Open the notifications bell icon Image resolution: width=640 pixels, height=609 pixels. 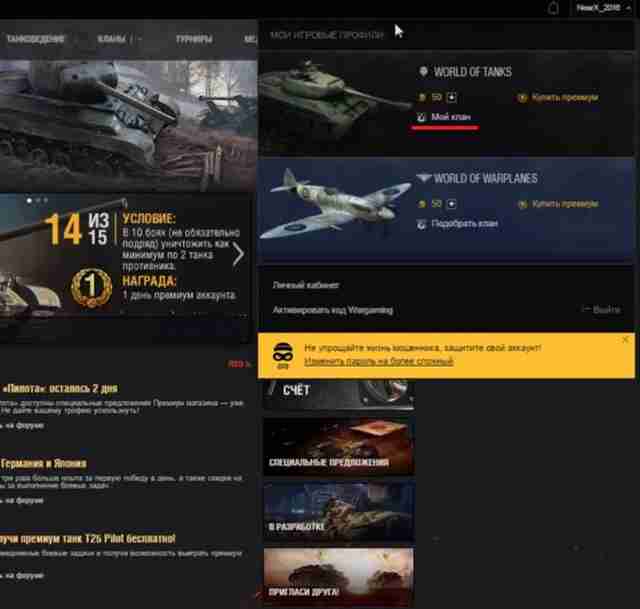click(x=553, y=8)
